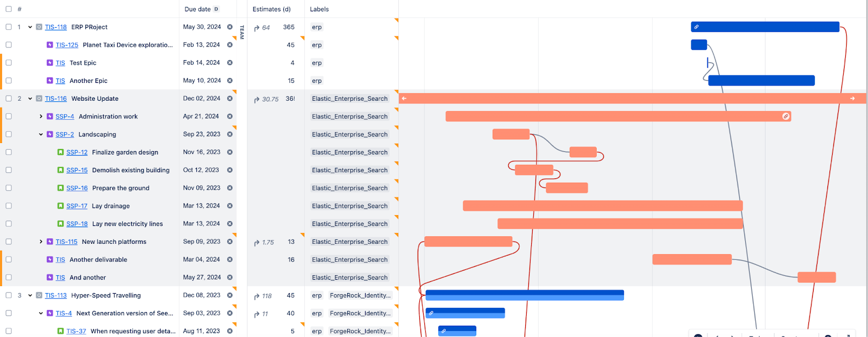Click the Due date column header
The height and width of the screenshot is (337, 868).
point(197,9)
